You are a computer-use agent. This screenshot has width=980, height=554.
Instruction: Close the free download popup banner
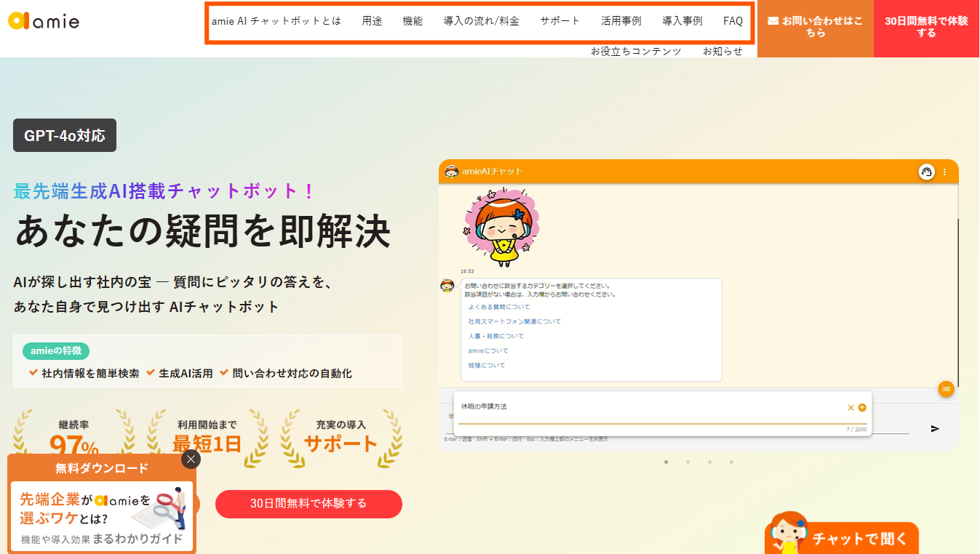(x=191, y=459)
